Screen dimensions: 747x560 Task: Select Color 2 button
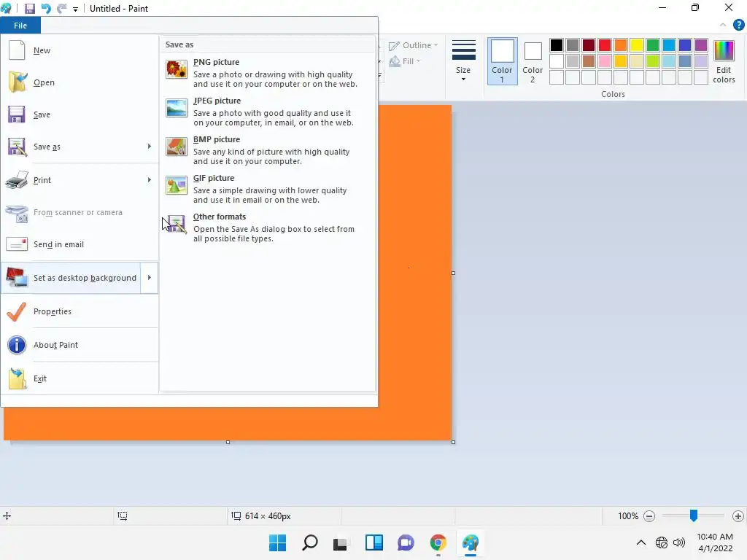533,61
